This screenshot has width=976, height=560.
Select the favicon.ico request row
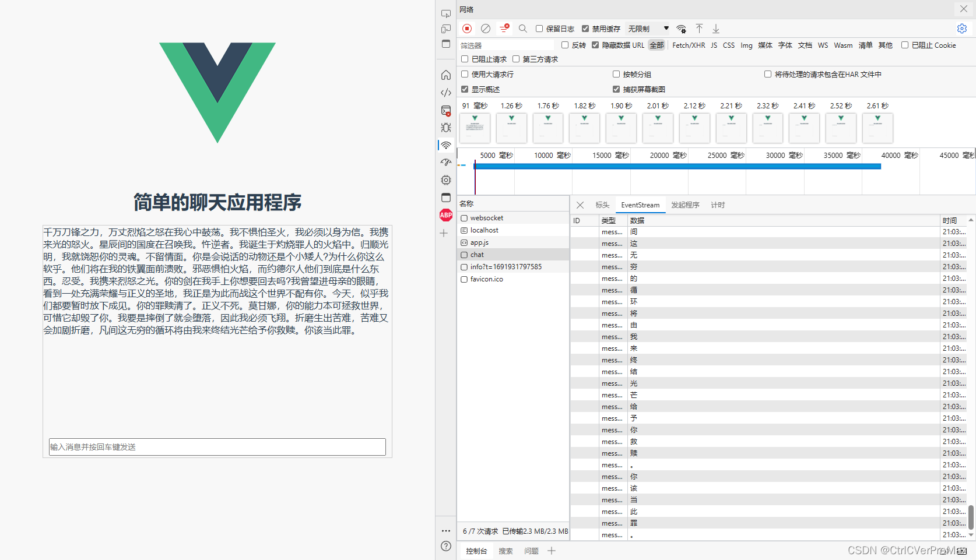click(513, 279)
